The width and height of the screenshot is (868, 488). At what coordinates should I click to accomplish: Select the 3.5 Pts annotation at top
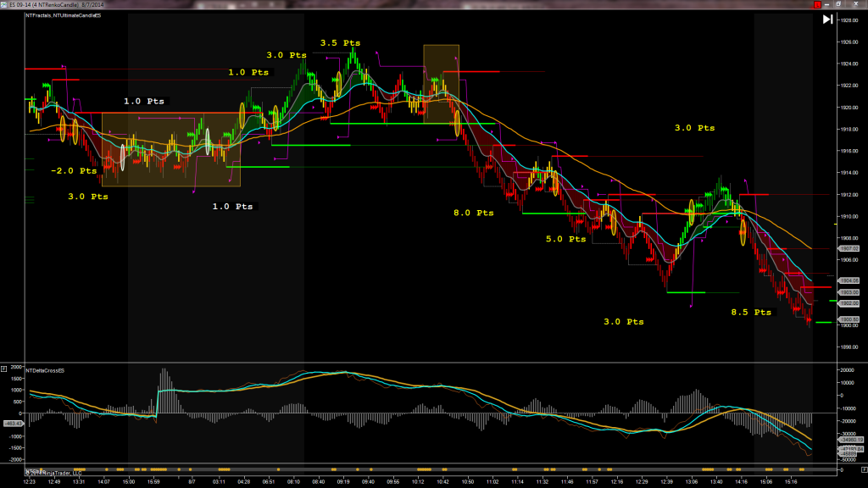click(340, 42)
